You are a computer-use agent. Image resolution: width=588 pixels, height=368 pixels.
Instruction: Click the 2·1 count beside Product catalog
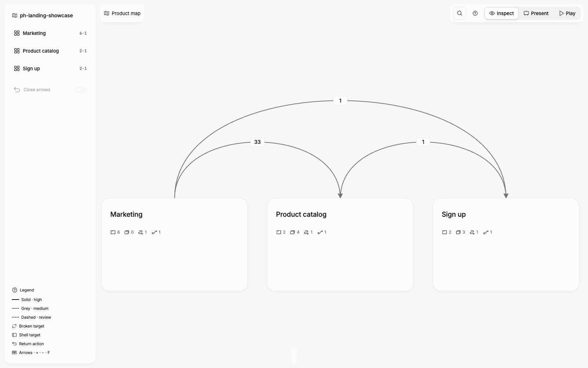83,51
